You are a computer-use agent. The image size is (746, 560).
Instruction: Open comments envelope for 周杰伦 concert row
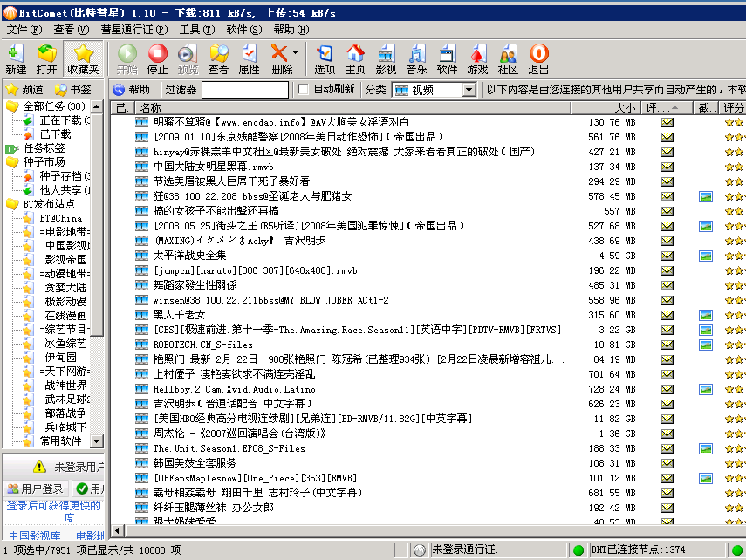point(667,434)
